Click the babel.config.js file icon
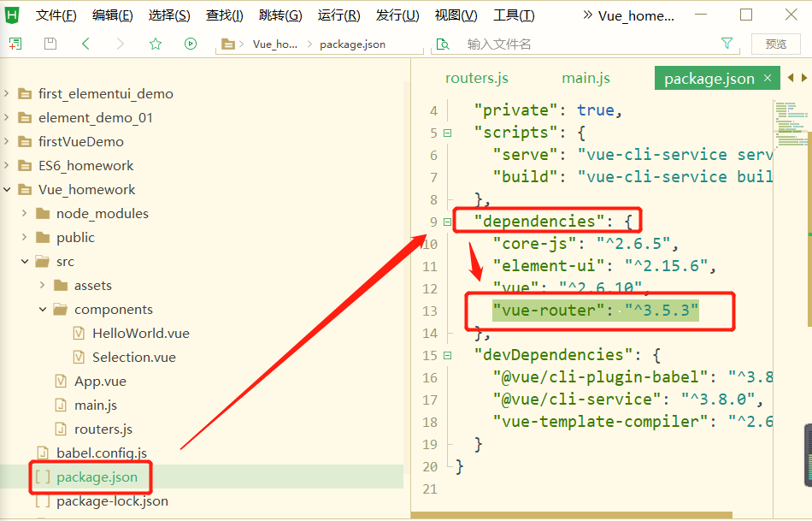The image size is (812, 521). pos(43,453)
